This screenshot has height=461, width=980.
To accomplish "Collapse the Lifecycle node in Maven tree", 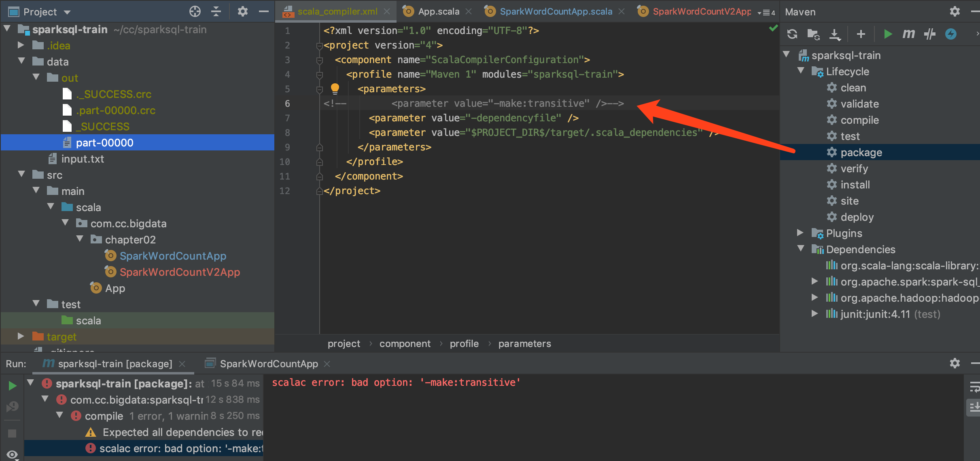I will click(x=801, y=71).
